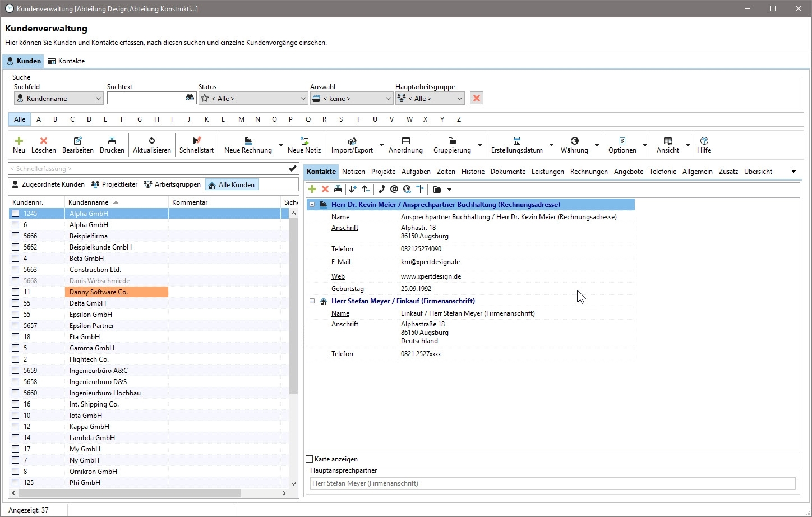This screenshot has width=812, height=517.
Task: Click the Löschen red X icon
Action: tap(44, 141)
